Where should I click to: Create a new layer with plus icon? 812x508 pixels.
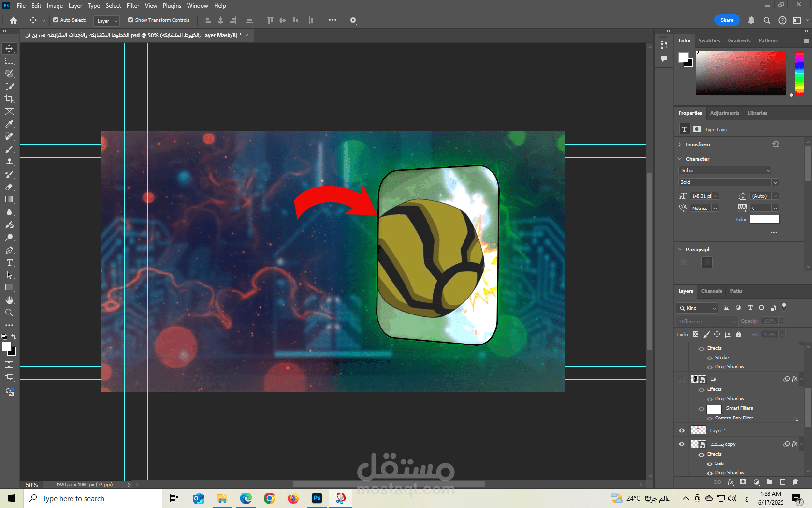coord(783,482)
